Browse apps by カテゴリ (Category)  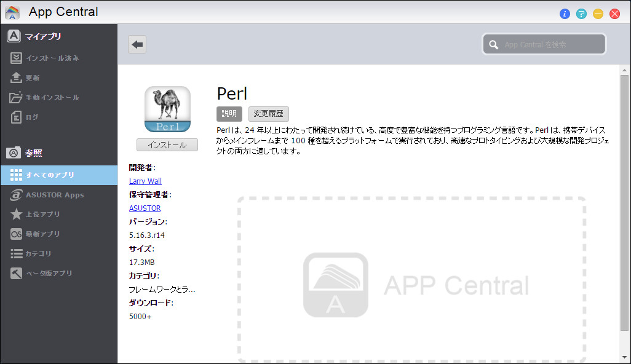tap(40, 253)
